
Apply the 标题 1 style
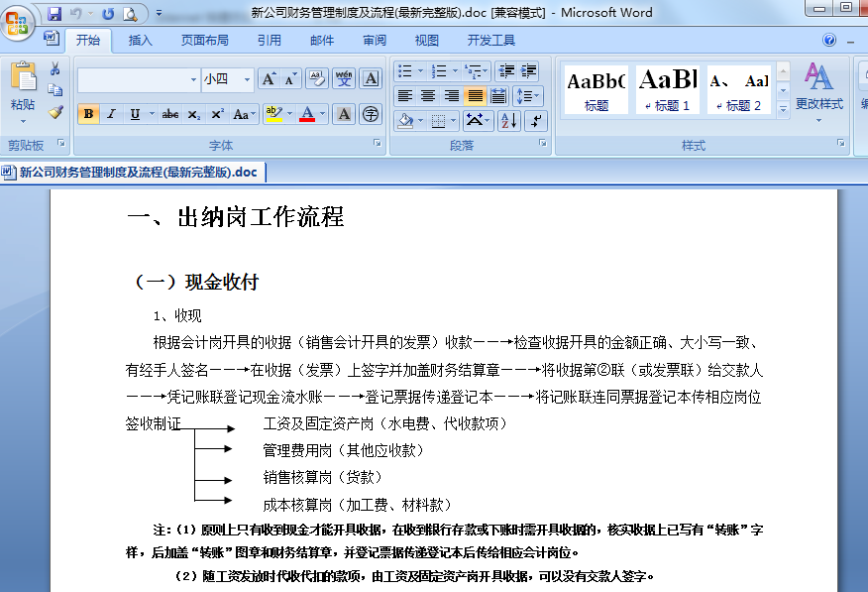tap(668, 89)
